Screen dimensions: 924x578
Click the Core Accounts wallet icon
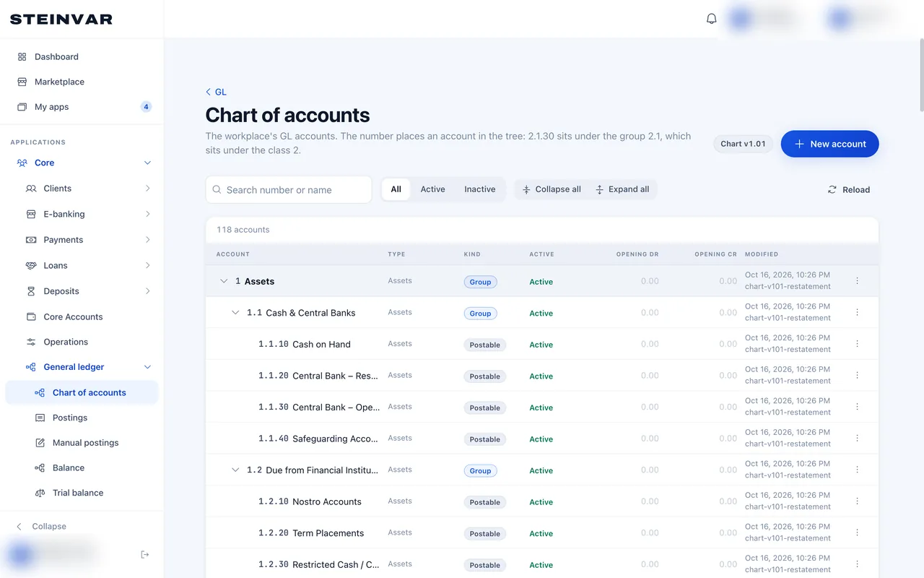[x=31, y=316]
